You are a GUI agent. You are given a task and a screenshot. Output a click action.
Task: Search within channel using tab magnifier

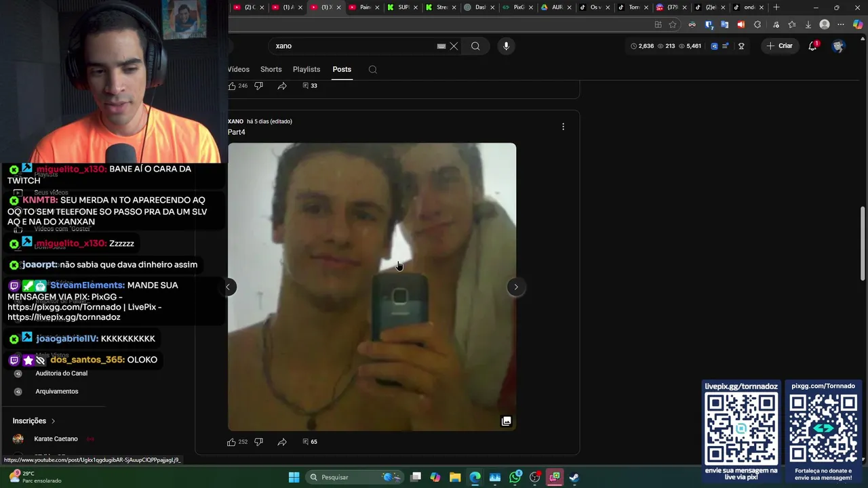tap(373, 69)
